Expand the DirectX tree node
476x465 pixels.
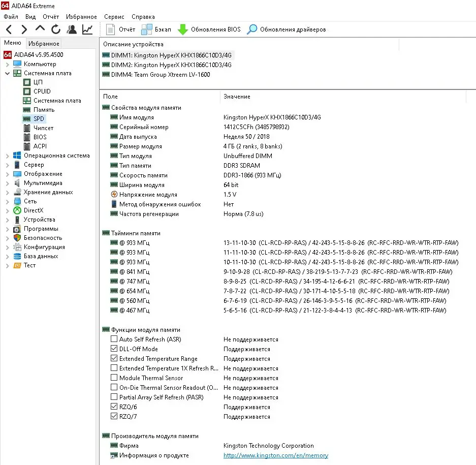[7, 210]
